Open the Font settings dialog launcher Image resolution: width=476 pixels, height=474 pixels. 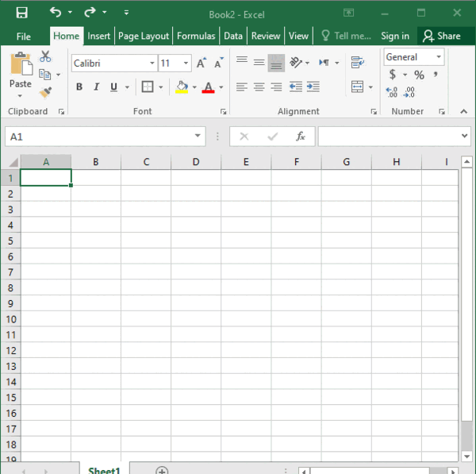224,112
